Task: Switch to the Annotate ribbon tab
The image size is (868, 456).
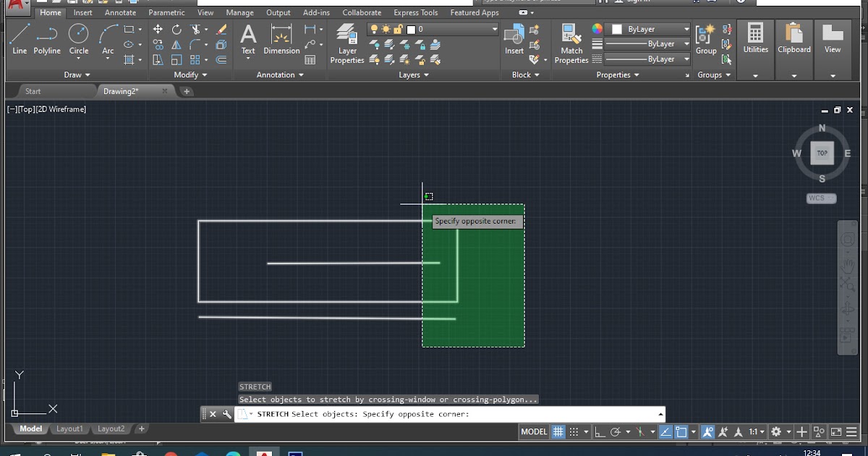Action: pos(120,12)
